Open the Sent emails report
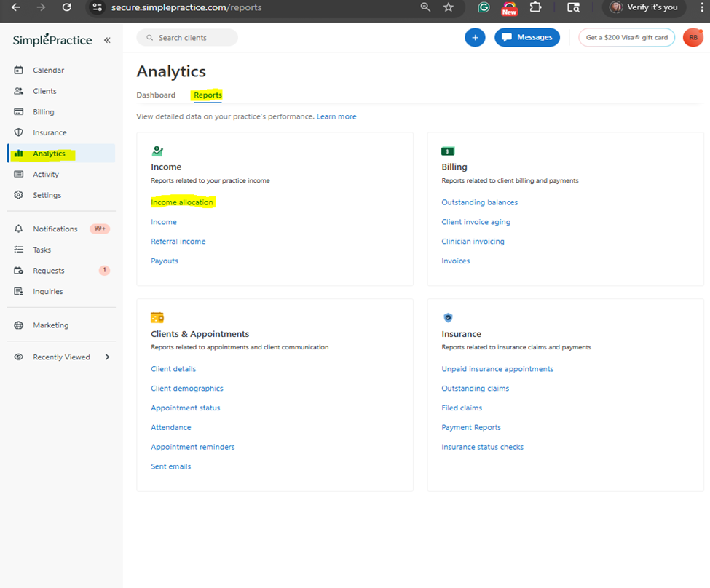710x588 pixels. pyautogui.click(x=170, y=466)
